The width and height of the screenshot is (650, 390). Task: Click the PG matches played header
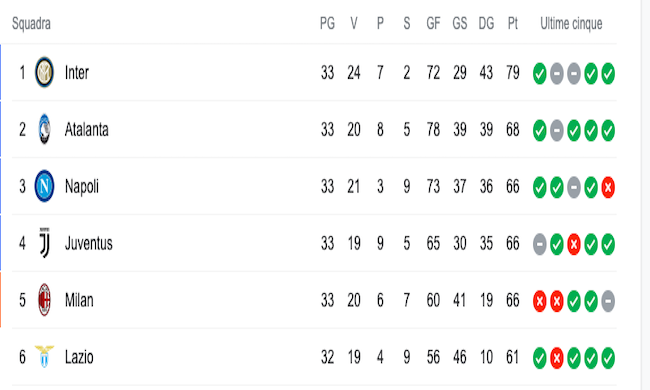point(327,23)
